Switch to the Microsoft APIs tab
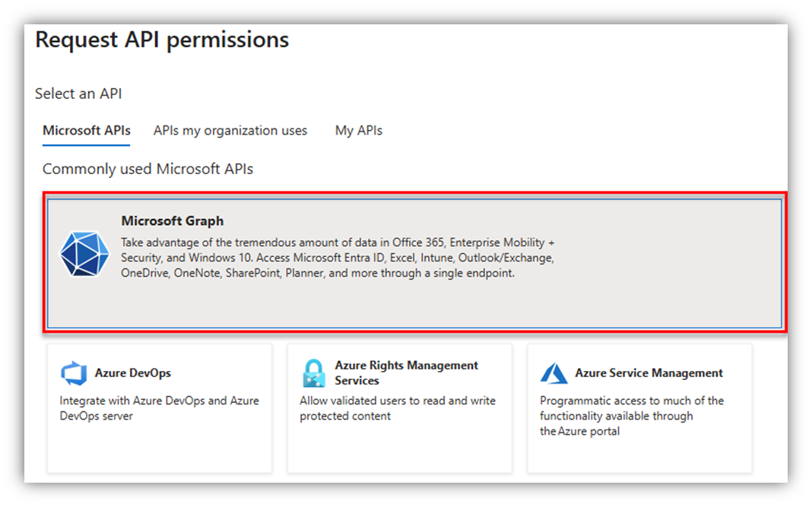This screenshot has width=812, height=507. (87, 131)
